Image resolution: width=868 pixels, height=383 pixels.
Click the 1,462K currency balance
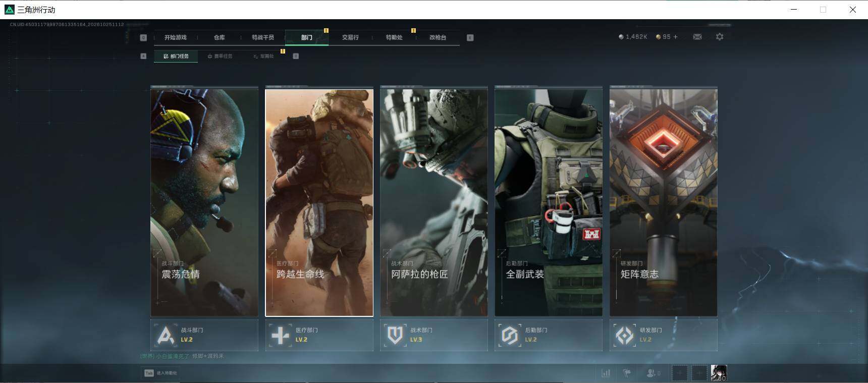(x=636, y=37)
